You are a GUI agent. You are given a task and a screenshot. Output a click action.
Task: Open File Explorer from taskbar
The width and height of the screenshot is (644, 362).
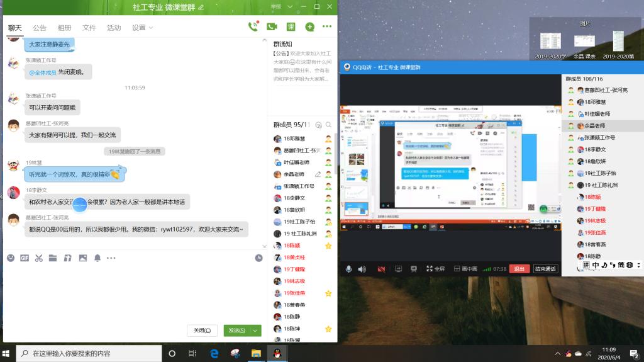point(256,353)
